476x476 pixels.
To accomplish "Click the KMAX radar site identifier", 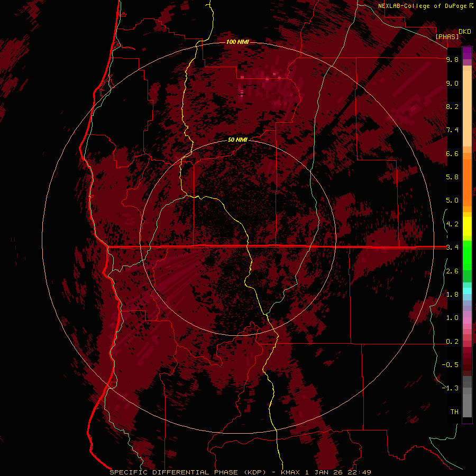I will [x=290, y=472].
